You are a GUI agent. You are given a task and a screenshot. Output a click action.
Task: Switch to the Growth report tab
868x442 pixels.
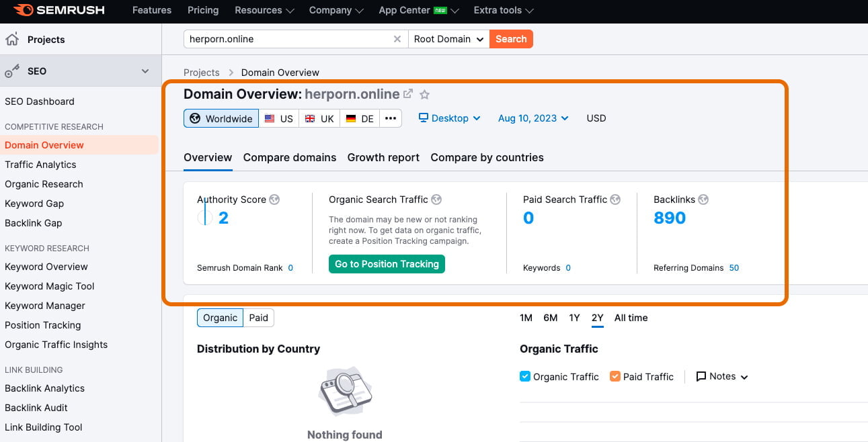[383, 157]
